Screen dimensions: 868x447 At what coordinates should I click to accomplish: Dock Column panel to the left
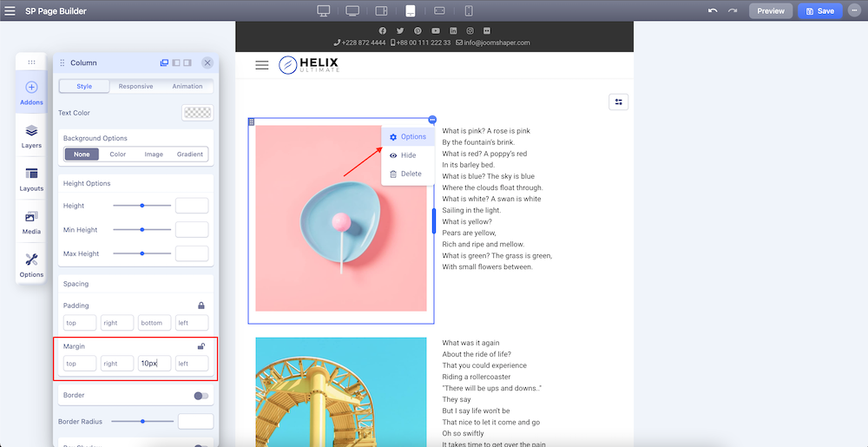(176, 63)
